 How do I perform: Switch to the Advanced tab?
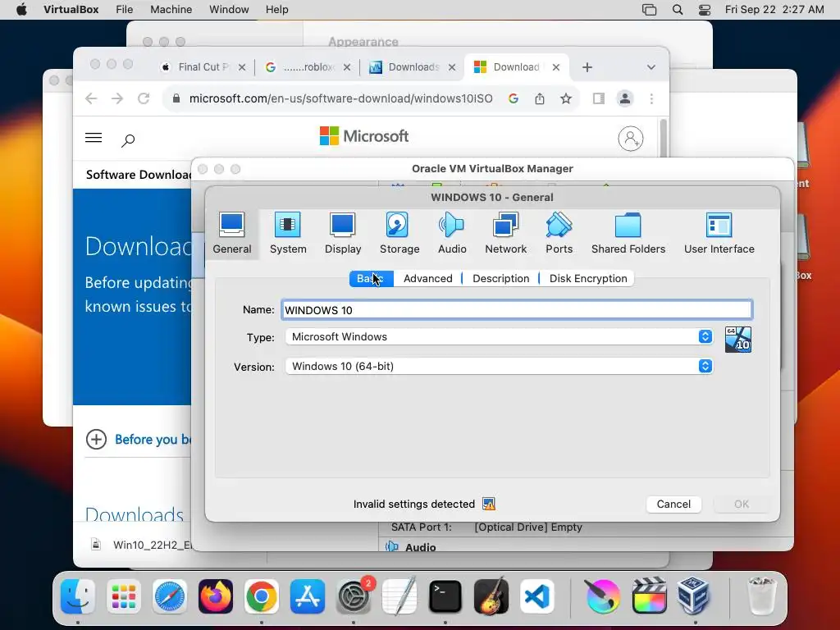pyautogui.click(x=427, y=279)
